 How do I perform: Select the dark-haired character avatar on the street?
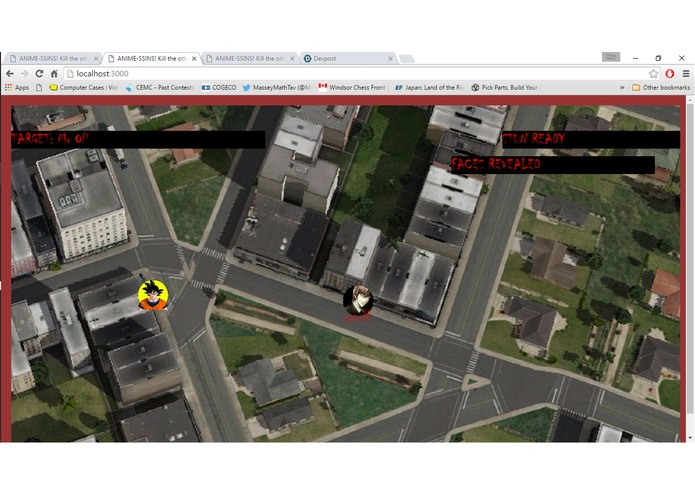click(358, 300)
